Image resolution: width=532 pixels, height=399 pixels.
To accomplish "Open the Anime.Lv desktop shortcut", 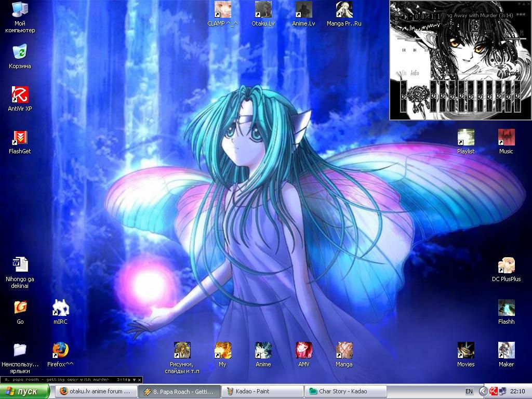I will pyautogui.click(x=303, y=14).
